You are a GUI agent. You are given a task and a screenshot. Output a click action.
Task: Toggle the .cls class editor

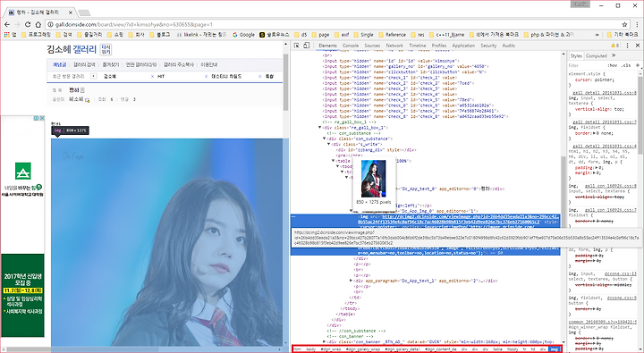click(x=626, y=65)
